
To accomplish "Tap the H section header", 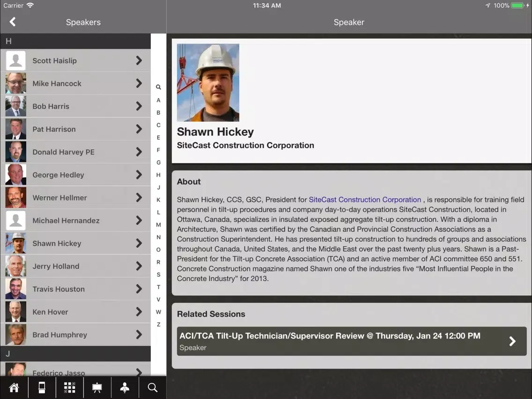I will pyautogui.click(x=75, y=41).
